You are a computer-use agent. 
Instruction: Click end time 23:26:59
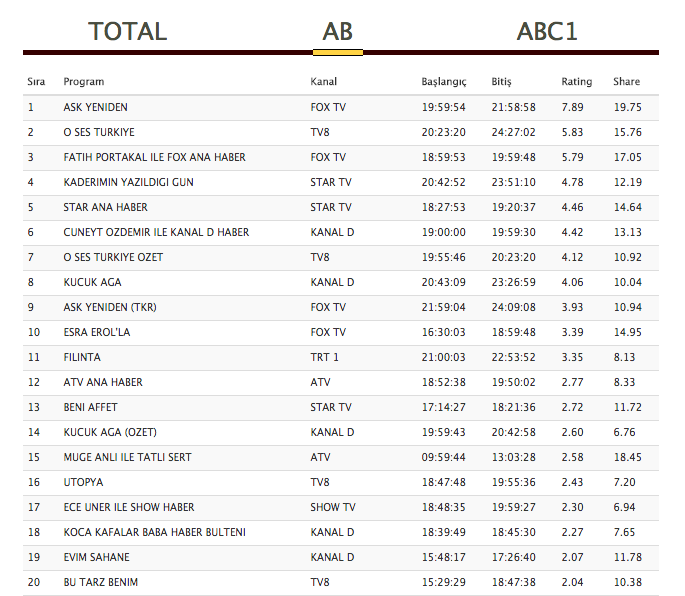coord(513,282)
